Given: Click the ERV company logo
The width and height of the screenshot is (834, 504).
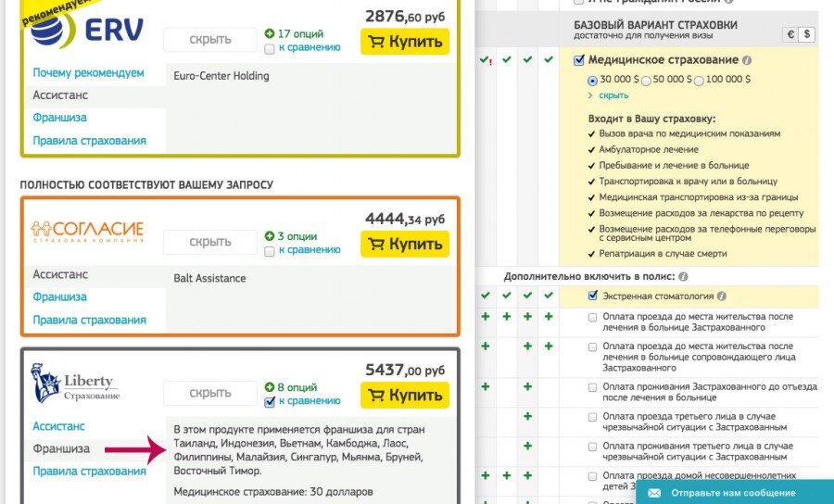Looking at the screenshot, I should click(x=87, y=30).
